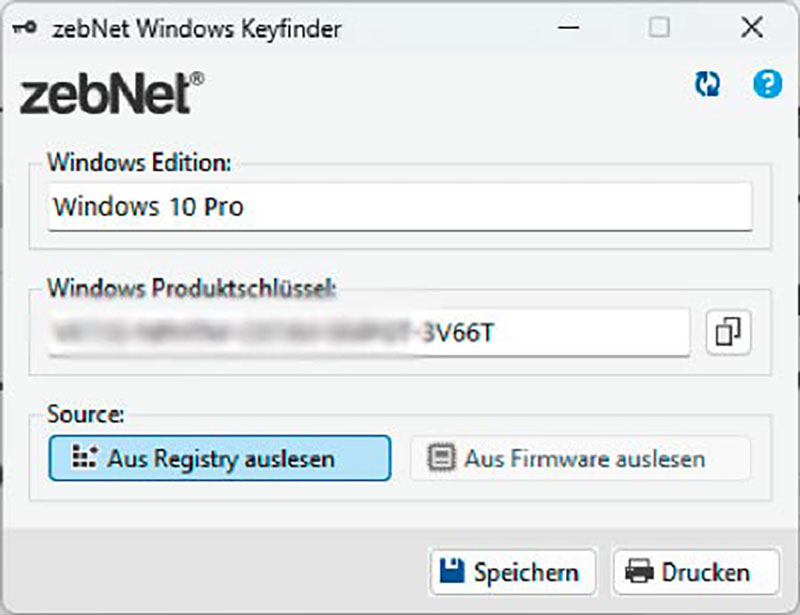Close the zebNet Windows Keyfinder window
800x615 pixels.
pos(751,28)
